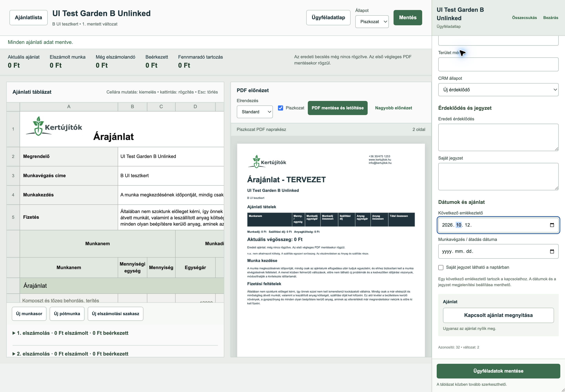Enable Saját jegyzet látható a naptárban
This screenshot has height=392, width=565.
click(x=441, y=268)
